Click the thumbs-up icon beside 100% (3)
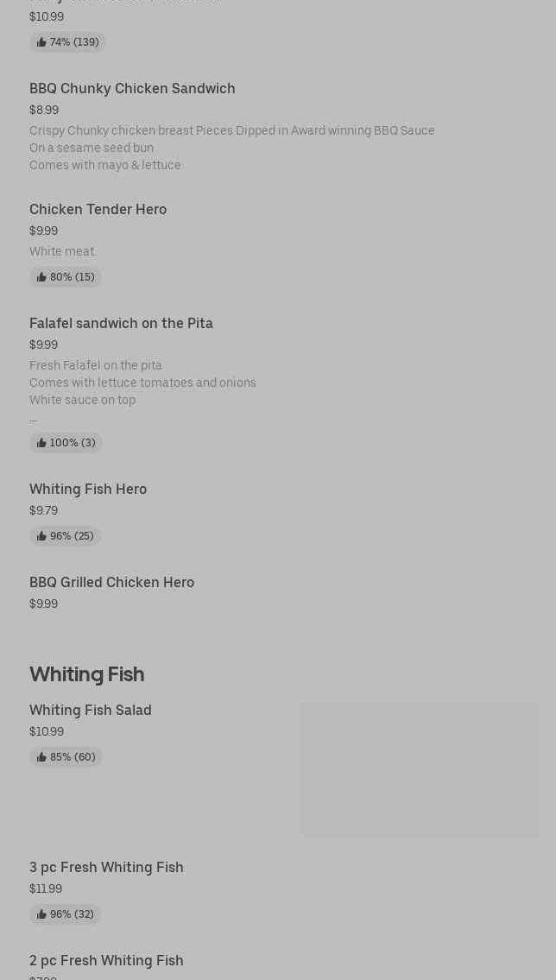This screenshot has width=556, height=980. click(x=41, y=443)
